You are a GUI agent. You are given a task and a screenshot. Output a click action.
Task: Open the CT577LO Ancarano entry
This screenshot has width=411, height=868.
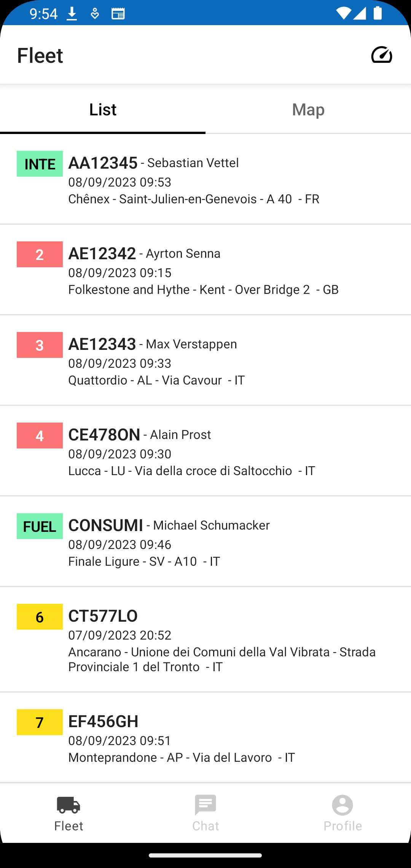coord(205,640)
